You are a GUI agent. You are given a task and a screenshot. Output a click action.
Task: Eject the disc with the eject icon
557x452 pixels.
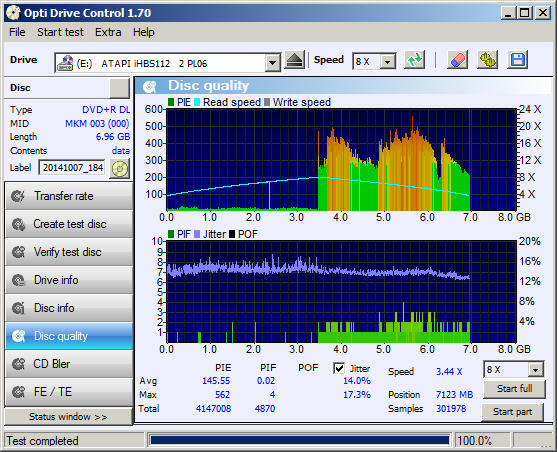[x=294, y=60]
